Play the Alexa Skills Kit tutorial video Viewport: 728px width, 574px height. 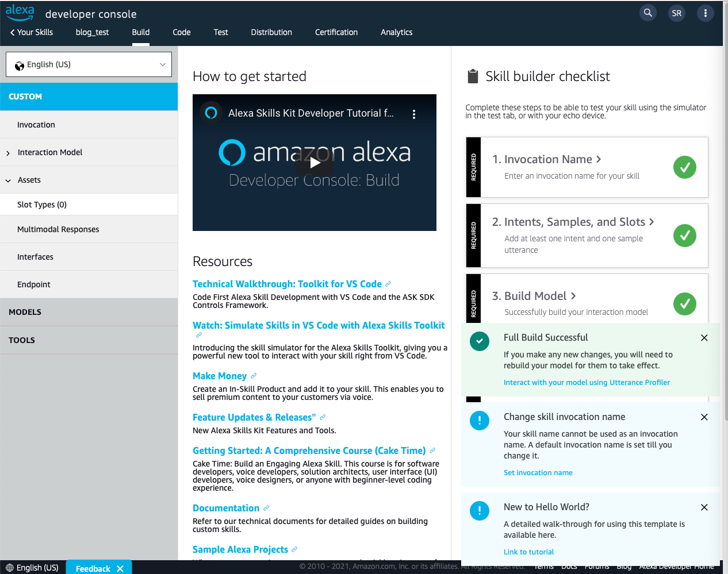point(315,163)
